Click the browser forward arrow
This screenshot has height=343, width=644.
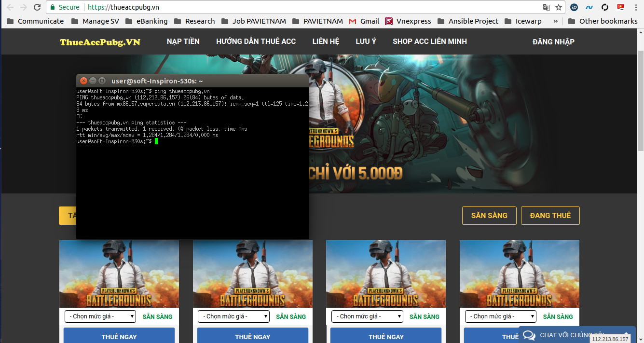23,7
